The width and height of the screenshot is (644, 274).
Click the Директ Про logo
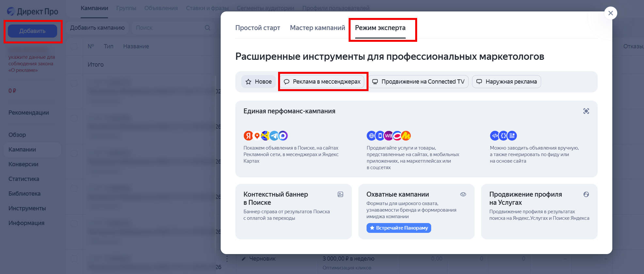(x=33, y=11)
